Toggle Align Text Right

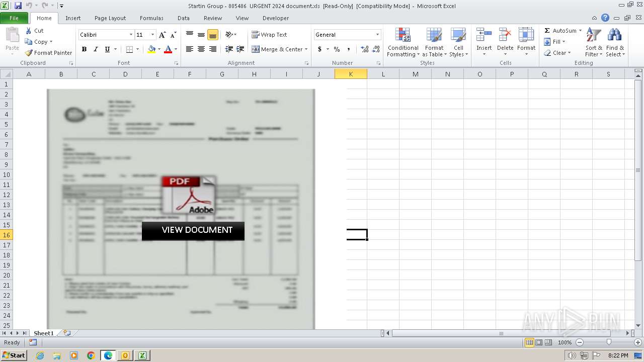(213, 49)
